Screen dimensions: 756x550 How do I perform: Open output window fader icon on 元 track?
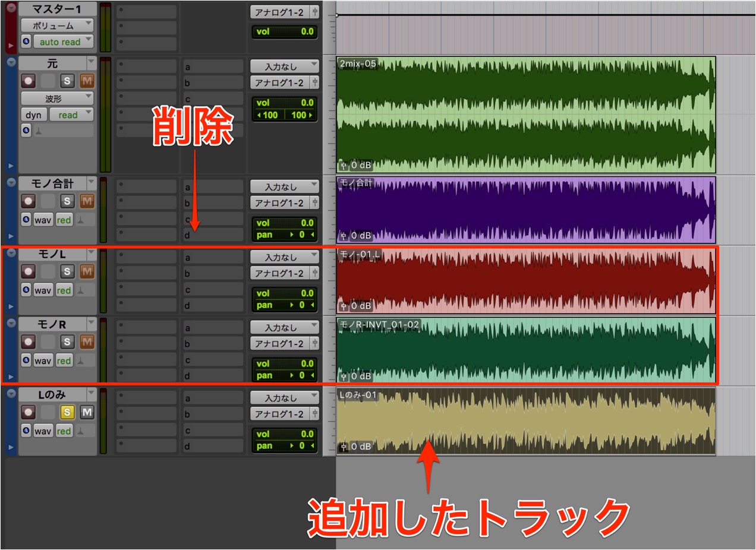314,83
